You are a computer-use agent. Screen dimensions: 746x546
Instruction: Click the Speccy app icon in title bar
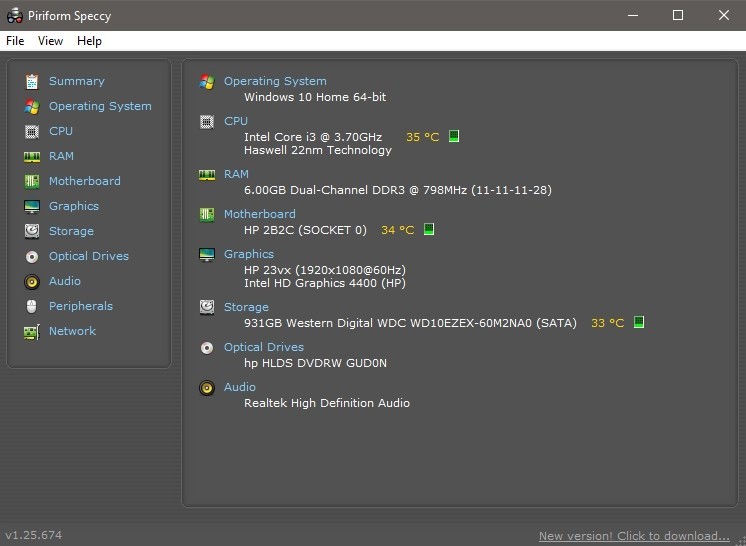pos(15,16)
